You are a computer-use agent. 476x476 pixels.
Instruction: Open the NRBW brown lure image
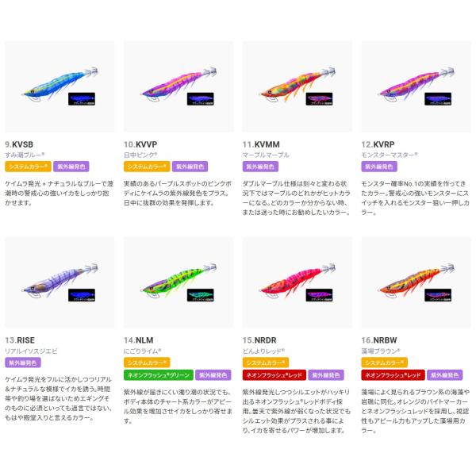416,282
